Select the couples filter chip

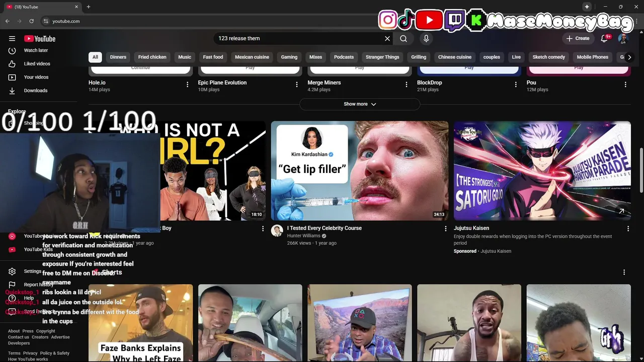point(492,57)
